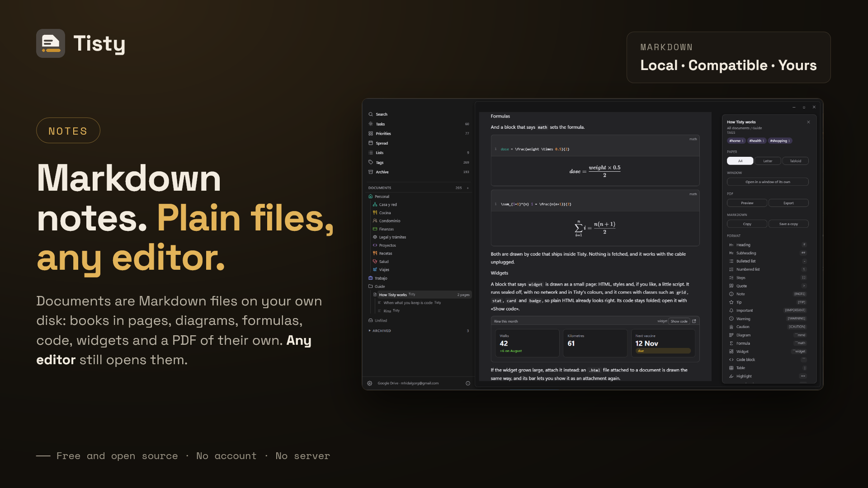This screenshot has height=488, width=868.
Task: Click the Search magnifier icon in sidebar
Action: (x=371, y=114)
